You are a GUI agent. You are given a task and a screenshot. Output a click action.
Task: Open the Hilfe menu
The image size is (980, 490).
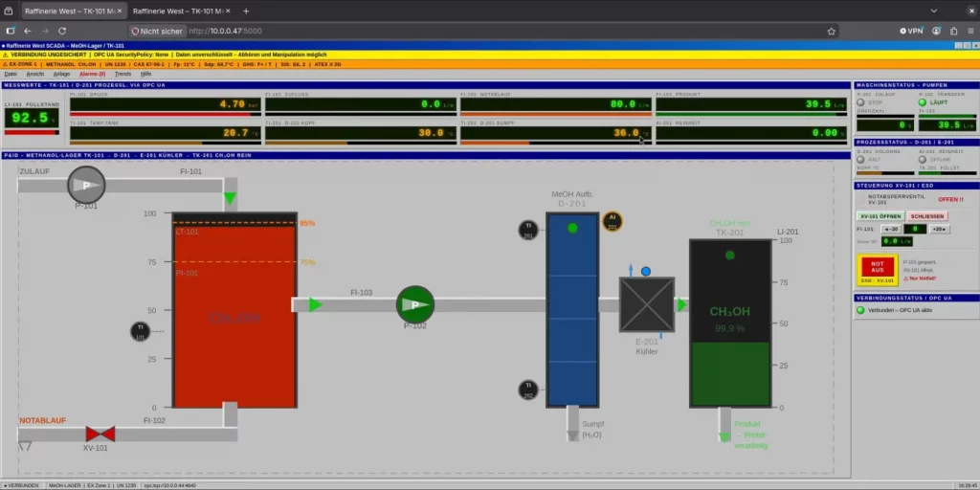(146, 74)
